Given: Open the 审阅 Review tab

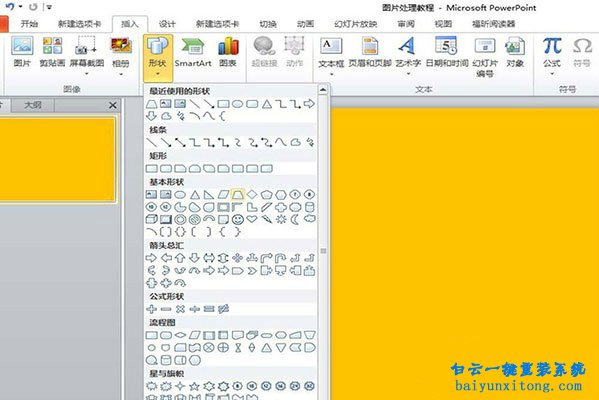Looking at the screenshot, I should click(x=406, y=24).
